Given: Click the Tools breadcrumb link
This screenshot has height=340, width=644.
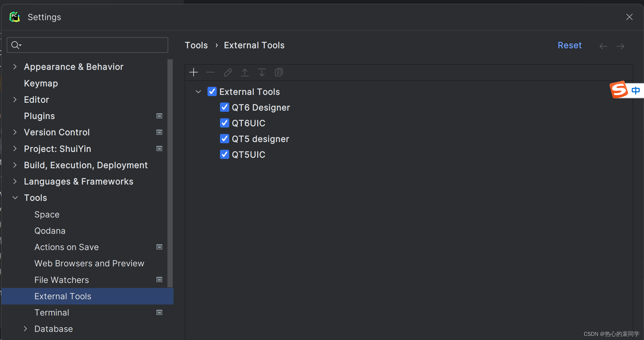Looking at the screenshot, I should click(x=196, y=45).
